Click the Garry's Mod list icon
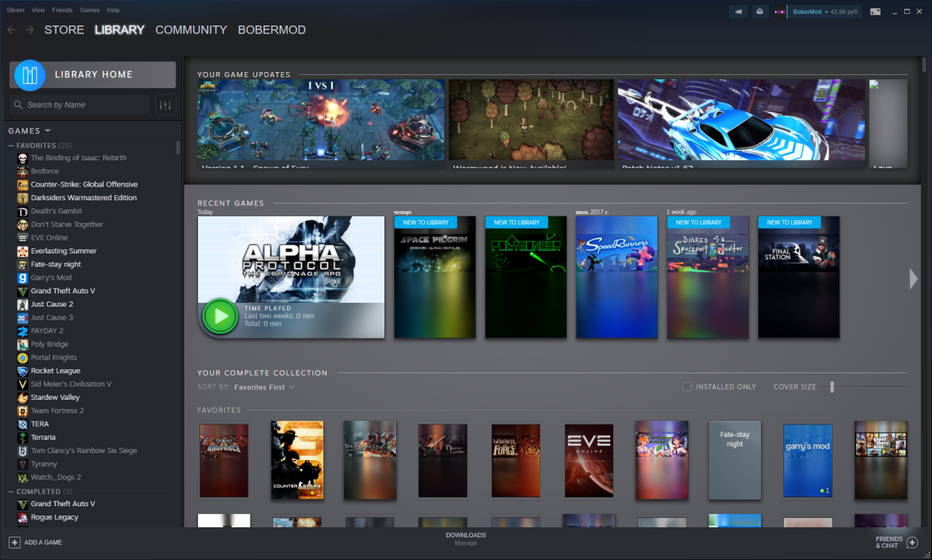Image resolution: width=932 pixels, height=560 pixels. (23, 277)
